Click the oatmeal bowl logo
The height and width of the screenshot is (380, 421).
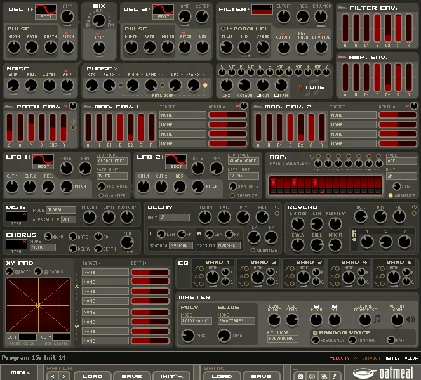tap(365, 373)
